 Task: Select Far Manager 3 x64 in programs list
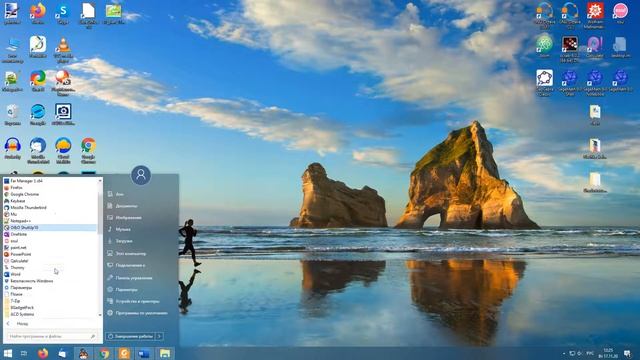[50, 180]
